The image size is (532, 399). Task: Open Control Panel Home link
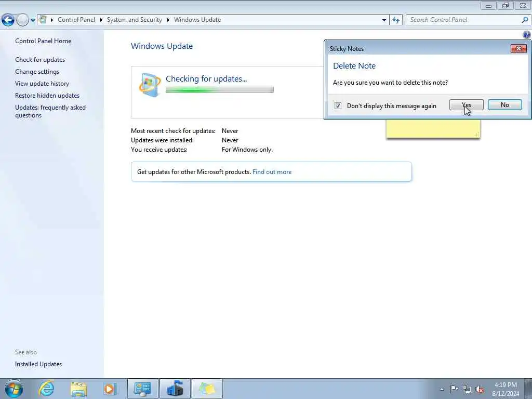tap(43, 41)
